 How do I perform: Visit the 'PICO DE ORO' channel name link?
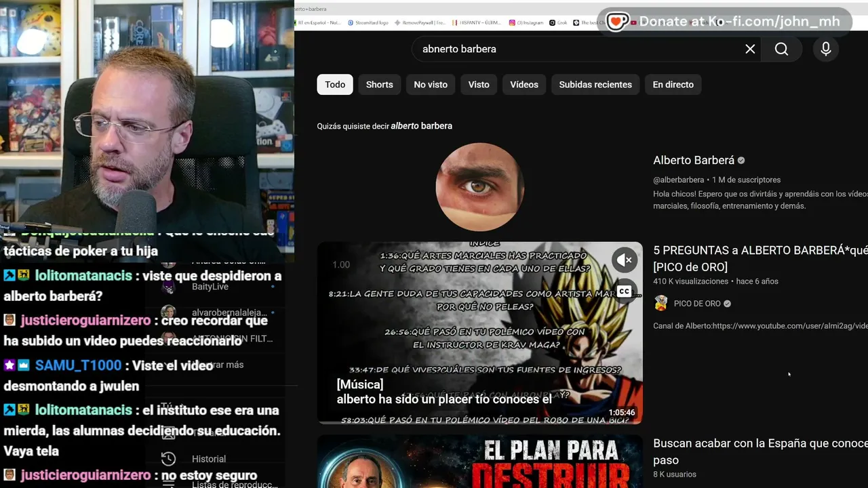point(697,304)
